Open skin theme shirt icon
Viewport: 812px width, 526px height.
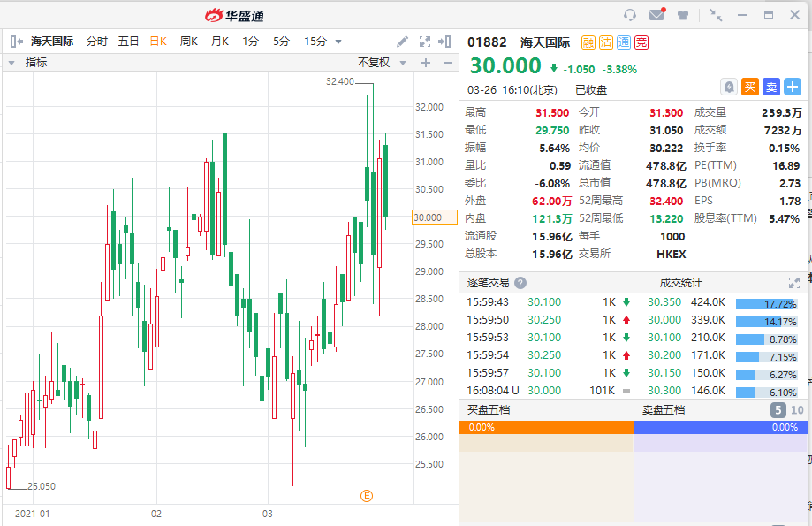(683, 15)
